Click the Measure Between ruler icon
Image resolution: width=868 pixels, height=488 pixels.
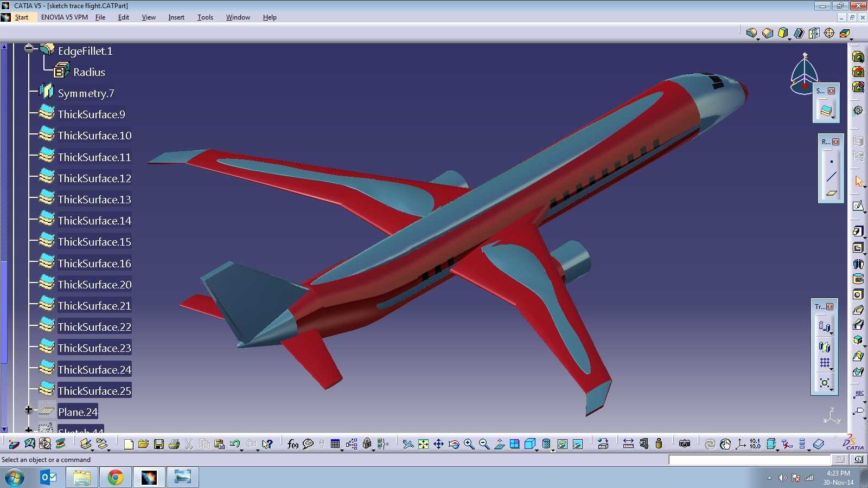point(628,444)
